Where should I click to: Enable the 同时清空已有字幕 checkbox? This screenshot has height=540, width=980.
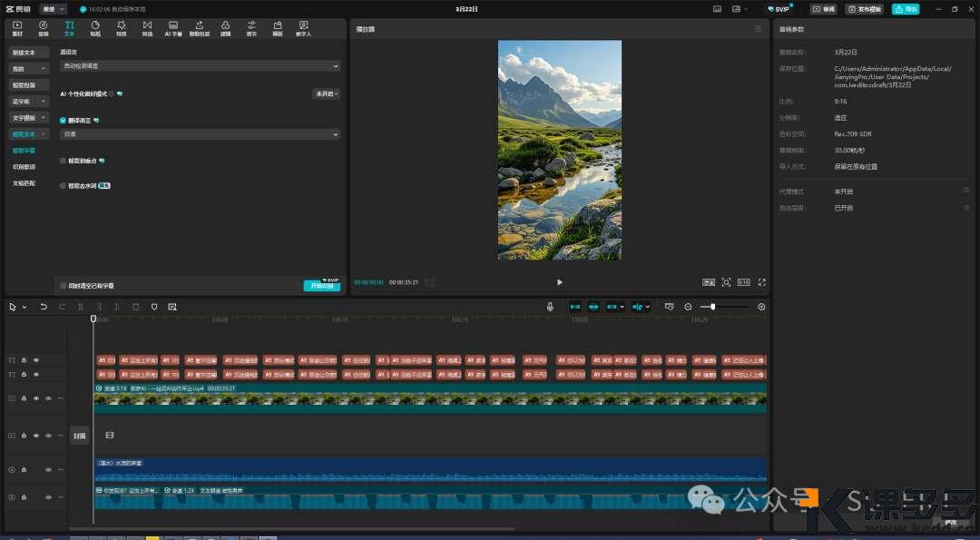coord(63,286)
